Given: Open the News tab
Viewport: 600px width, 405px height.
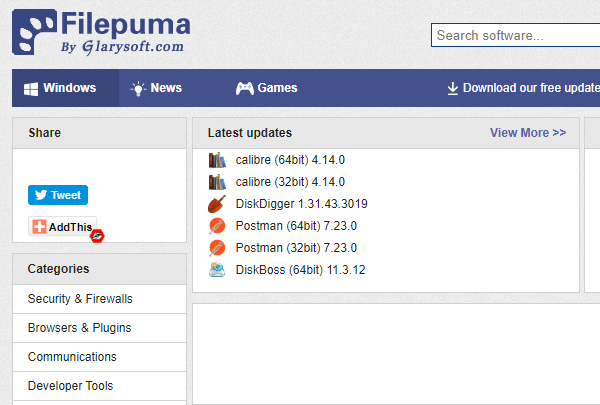Looking at the screenshot, I should [x=156, y=88].
